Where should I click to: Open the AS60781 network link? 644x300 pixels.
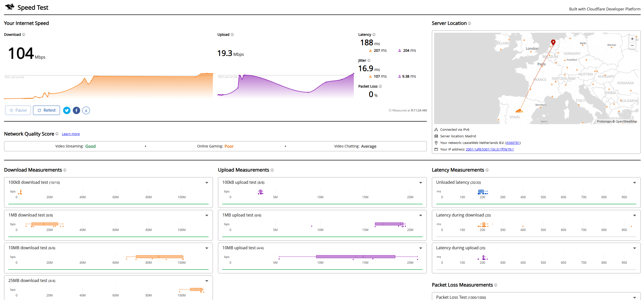point(513,143)
